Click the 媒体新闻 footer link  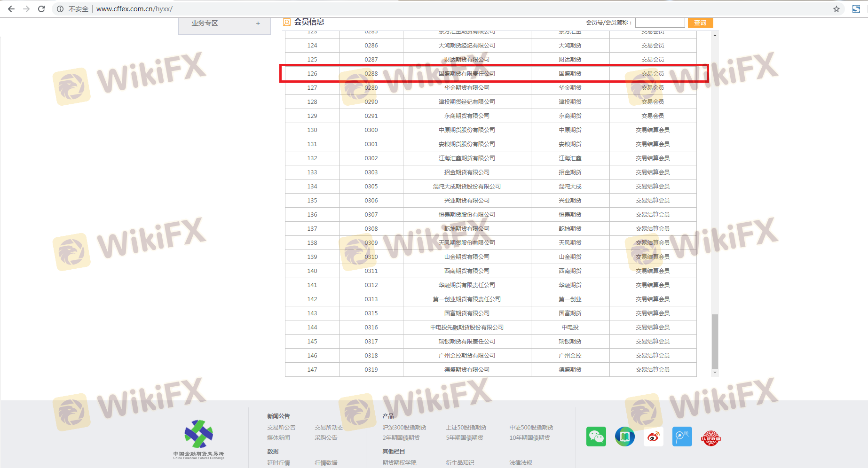[x=278, y=437]
